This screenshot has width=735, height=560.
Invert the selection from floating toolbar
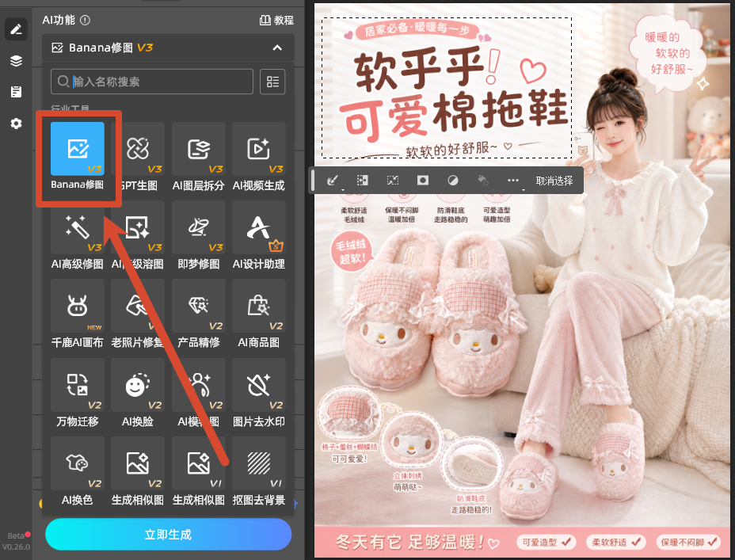[362, 181]
